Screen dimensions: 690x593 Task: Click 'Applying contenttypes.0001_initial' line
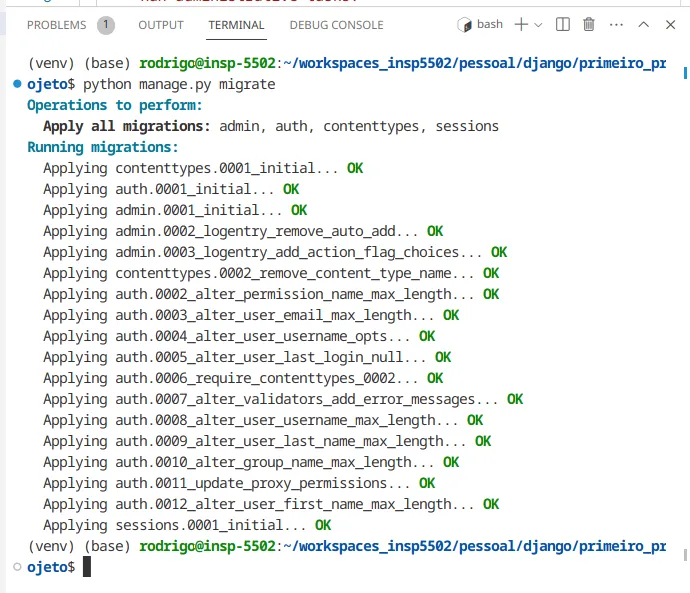pos(203,168)
